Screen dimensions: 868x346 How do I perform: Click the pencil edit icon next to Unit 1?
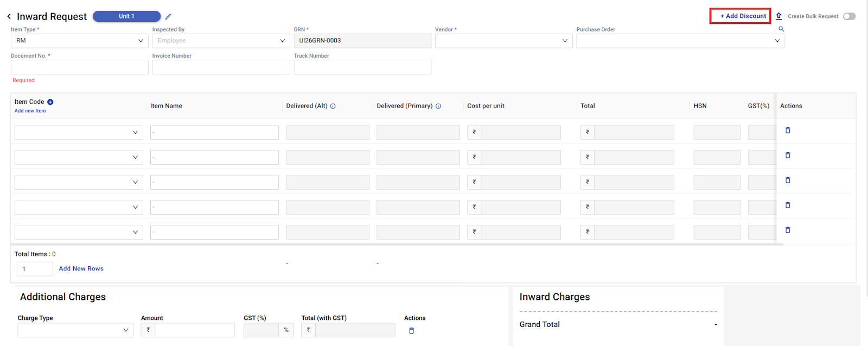[x=168, y=16]
